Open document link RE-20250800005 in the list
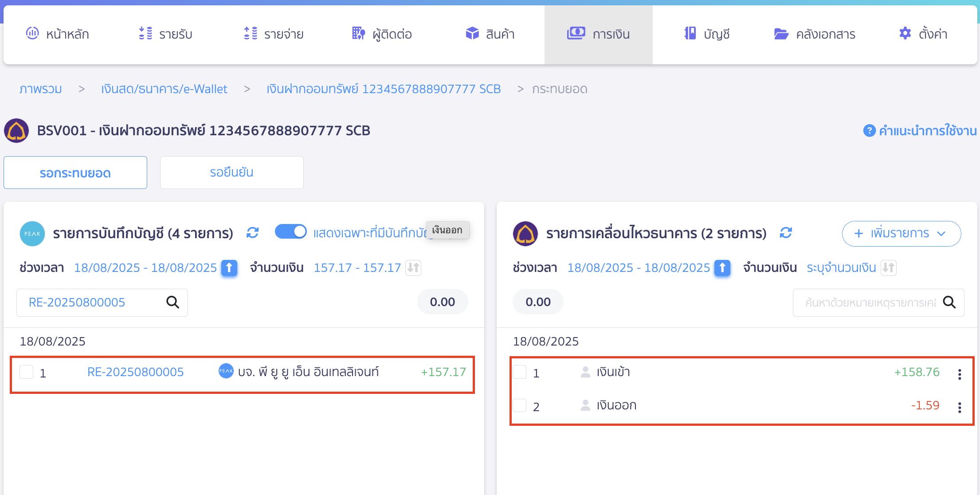980x495 pixels. point(135,372)
